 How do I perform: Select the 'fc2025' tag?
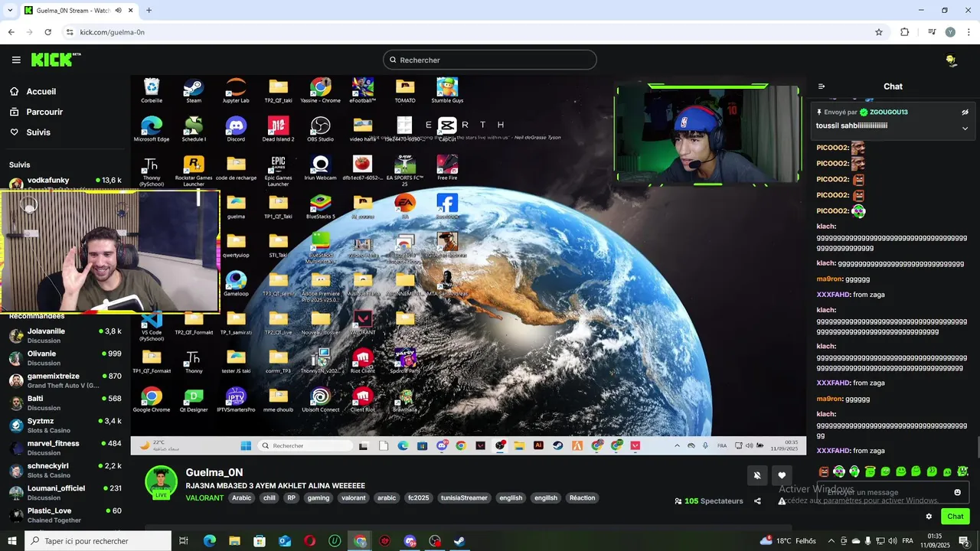(418, 498)
